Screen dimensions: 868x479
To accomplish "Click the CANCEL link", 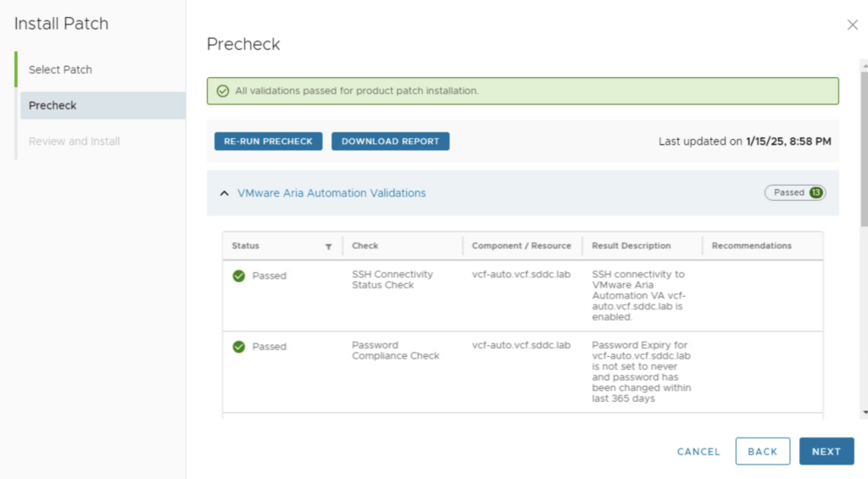I will (698, 452).
